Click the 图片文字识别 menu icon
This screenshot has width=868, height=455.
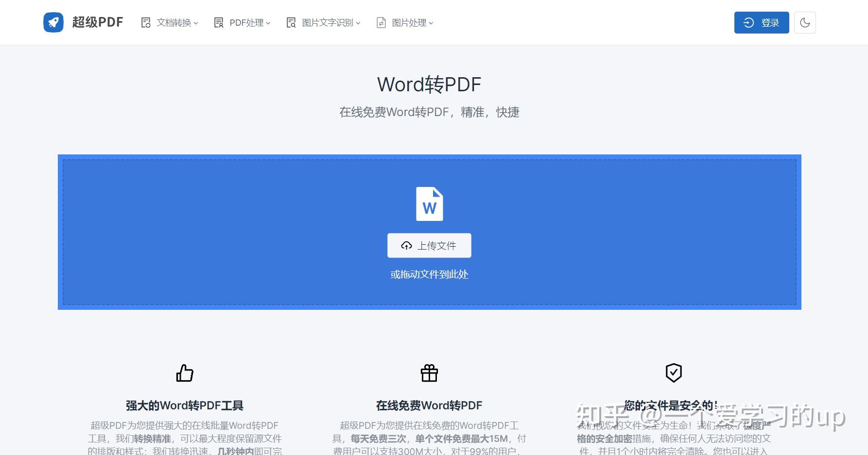coord(291,23)
